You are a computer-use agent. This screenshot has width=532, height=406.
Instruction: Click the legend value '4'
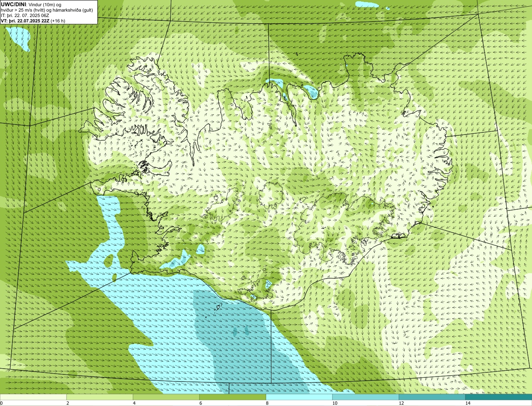[134, 403]
